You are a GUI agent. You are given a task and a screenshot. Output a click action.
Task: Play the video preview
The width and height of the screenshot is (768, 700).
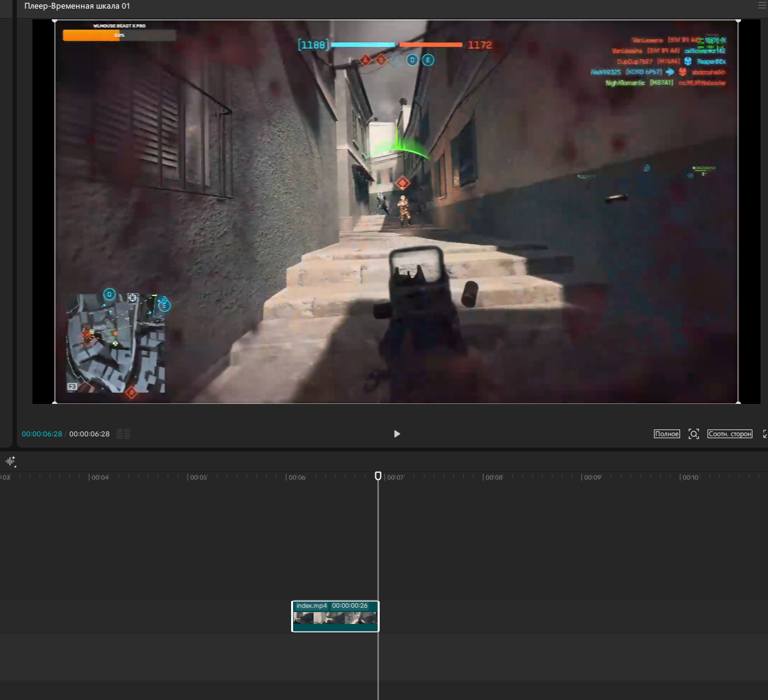397,434
